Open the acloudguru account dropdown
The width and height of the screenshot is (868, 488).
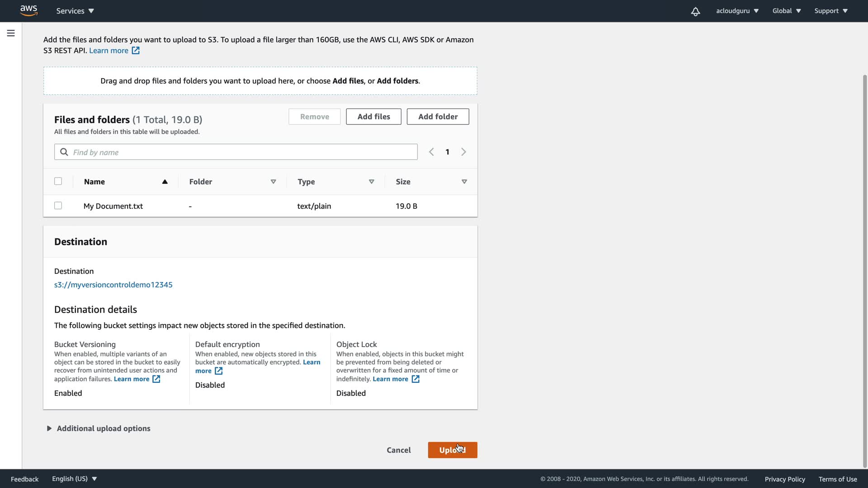(x=737, y=11)
